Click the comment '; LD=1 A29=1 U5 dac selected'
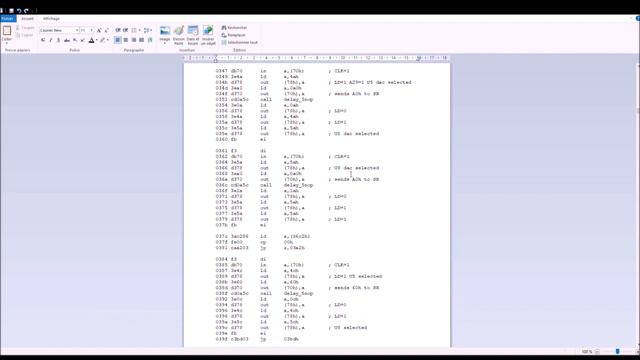 pyautogui.click(x=370, y=82)
